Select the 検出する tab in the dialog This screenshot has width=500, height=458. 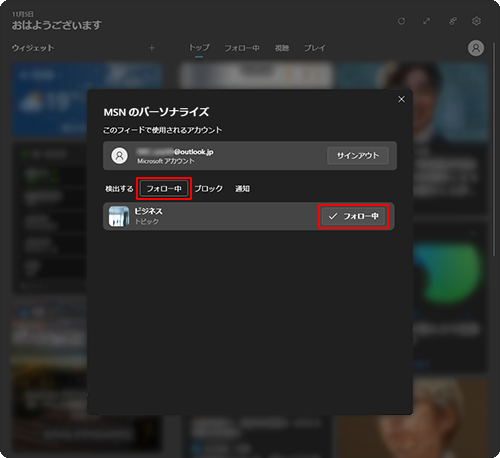119,189
